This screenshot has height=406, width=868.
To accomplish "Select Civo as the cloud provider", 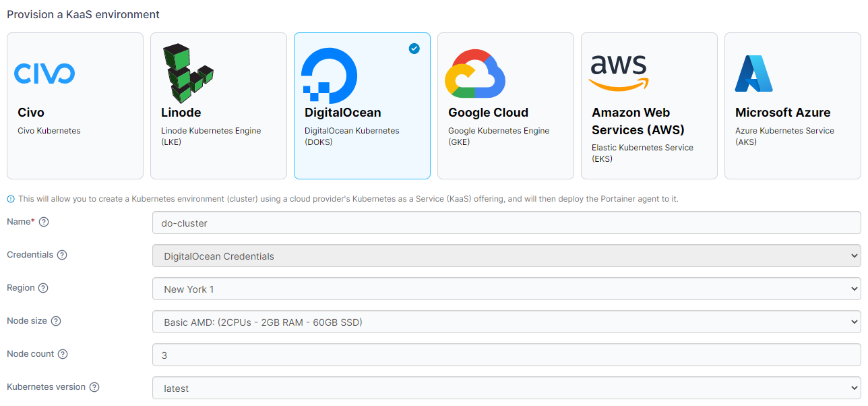I will coord(75,106).
